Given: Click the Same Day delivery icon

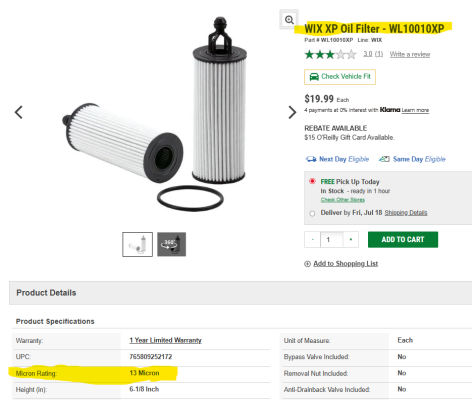Looking at the screenshot, I should 384,159.
